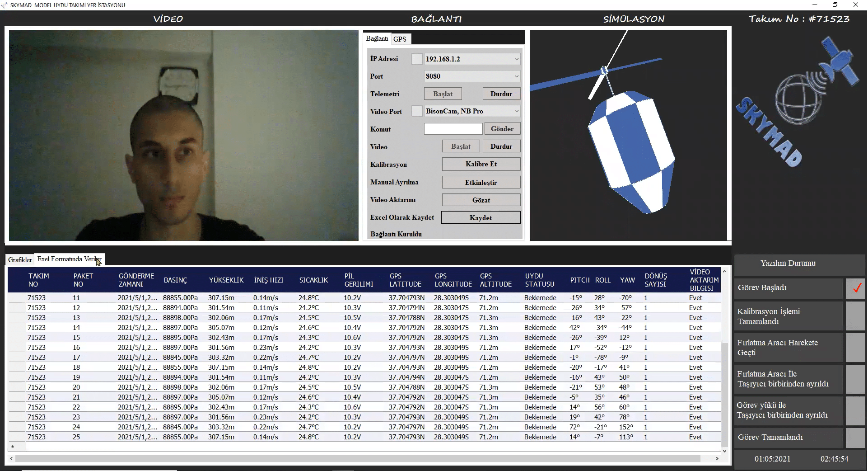Click the UYDU STATÜSÜ column header
Viewport: 868px width, 471px height.
pyautogui.click(x=545, y=280)
